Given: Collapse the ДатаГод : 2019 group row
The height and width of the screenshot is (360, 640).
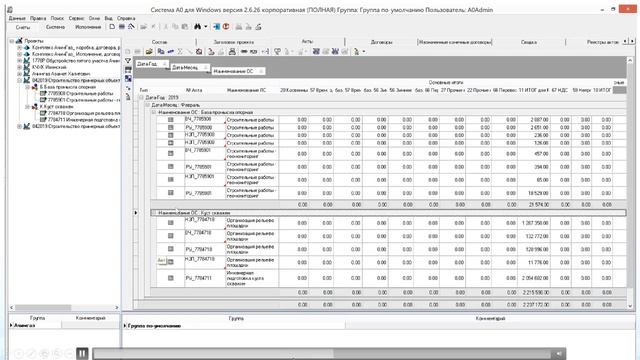Looking at the screenshot, I should point(141,98).
